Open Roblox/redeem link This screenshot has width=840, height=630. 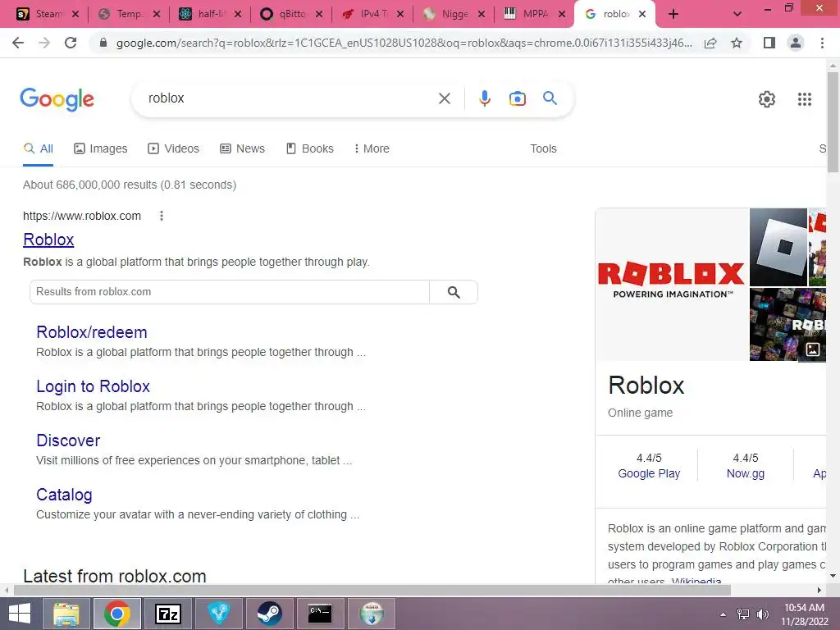(x=92, y=332)
